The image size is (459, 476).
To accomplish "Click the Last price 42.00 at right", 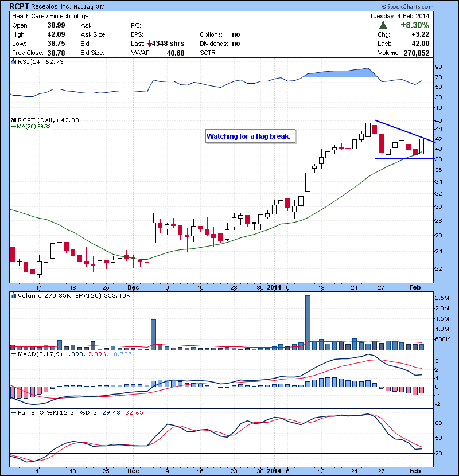I will [421, 44].
